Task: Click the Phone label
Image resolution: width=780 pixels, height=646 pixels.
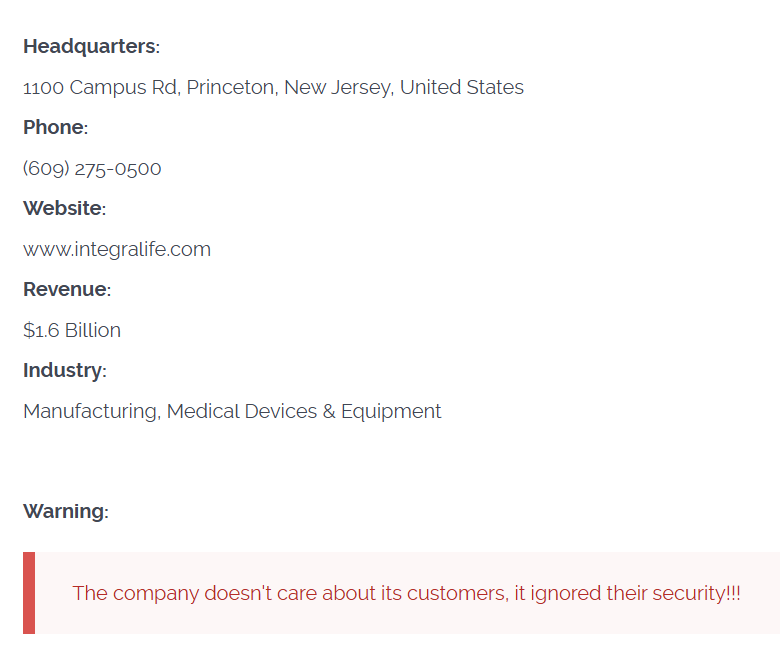Action: [54, 128]
